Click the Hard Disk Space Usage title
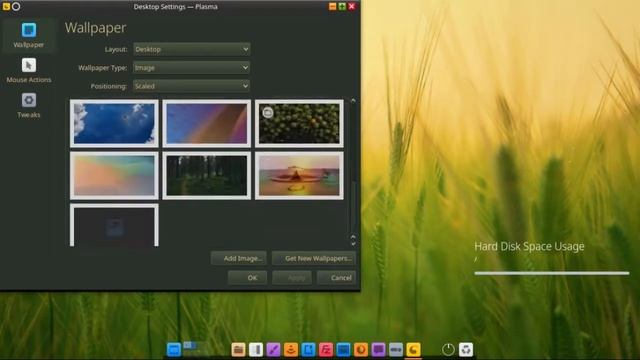The image size is (640, 360). [x=529, y=247]
